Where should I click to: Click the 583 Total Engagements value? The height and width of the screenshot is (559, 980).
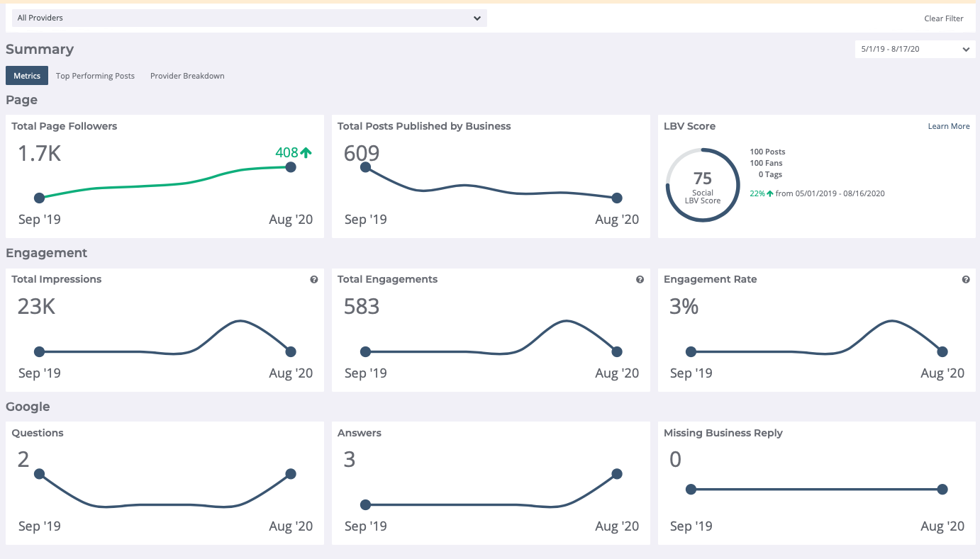[362, 307]
